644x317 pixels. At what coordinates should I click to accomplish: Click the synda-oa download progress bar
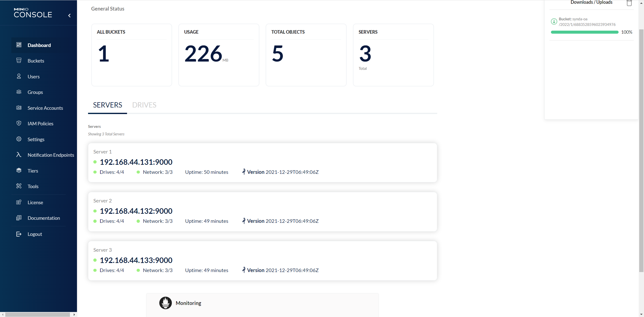click(584, 32)
